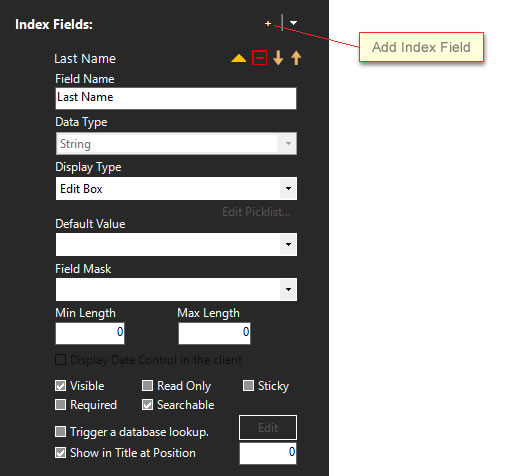Expand the Default Value dropdown
Image resolution: width=520 pixels, height=476 pixels.
pos(288,244)
